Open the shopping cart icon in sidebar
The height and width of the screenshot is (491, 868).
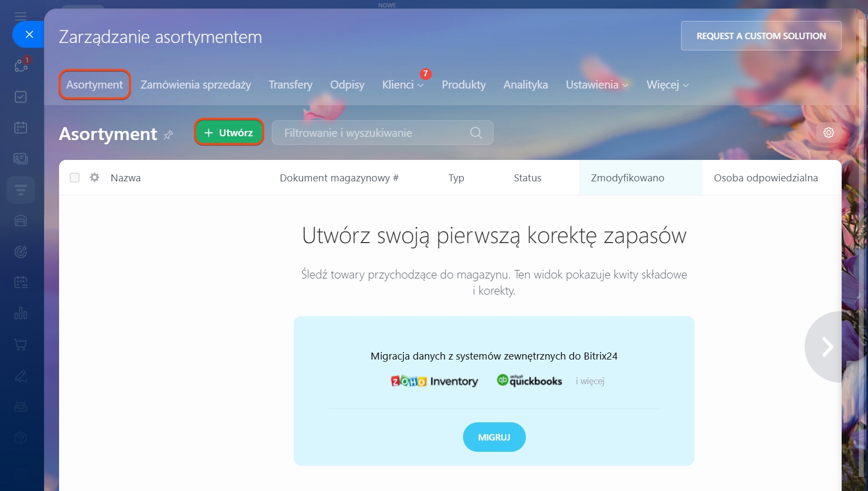point(20,345)
